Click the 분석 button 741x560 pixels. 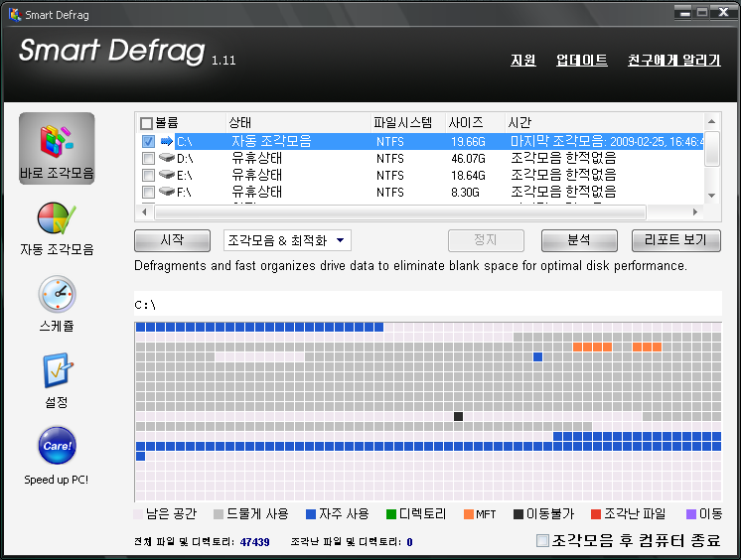[x=579, y=240]
